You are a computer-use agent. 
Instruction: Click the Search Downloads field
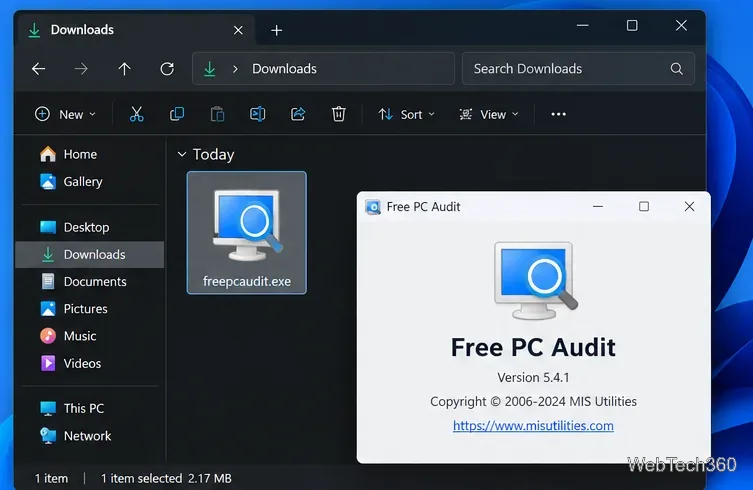coord(578,69)
